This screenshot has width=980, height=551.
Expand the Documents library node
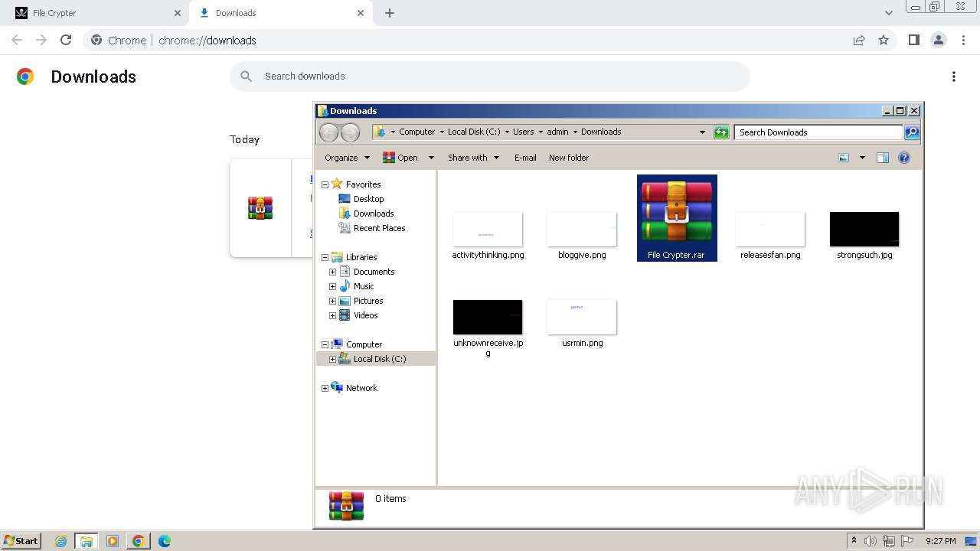coord(332,272)
